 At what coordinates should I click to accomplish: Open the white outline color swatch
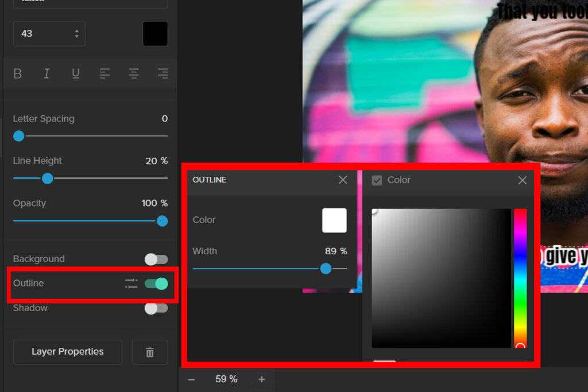334,220
